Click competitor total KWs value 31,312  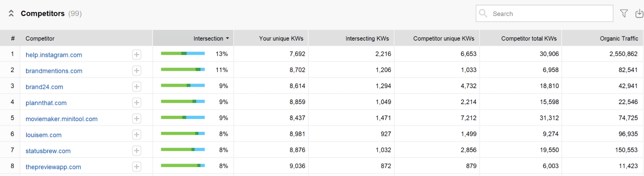coord(549,118)
